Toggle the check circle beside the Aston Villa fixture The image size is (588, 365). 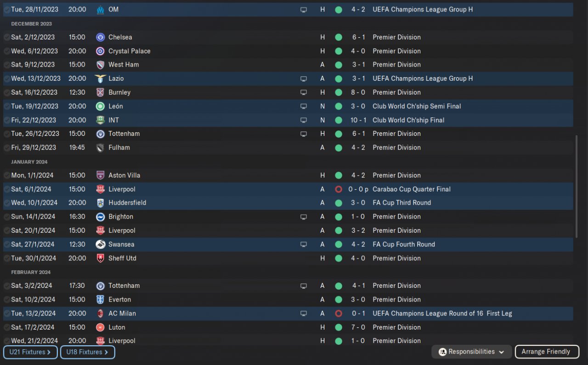click(7, 175)
